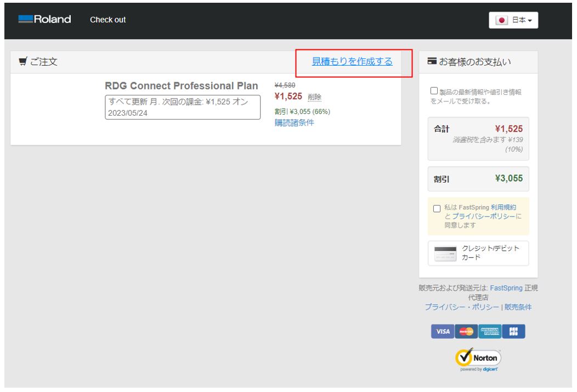Click the Roland logo in the header
Viewport: 577px width, 392px height.
44,19
